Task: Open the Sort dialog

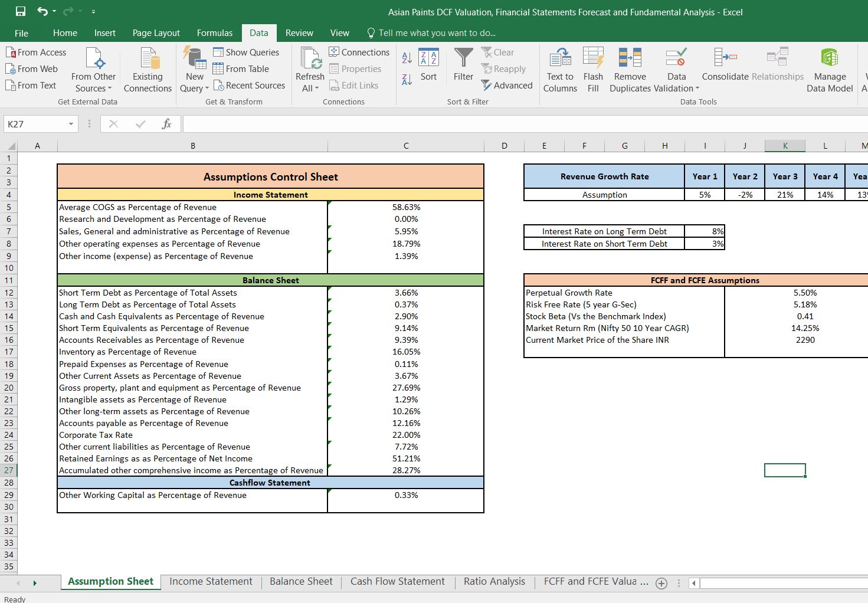Action: coord(429,65)
